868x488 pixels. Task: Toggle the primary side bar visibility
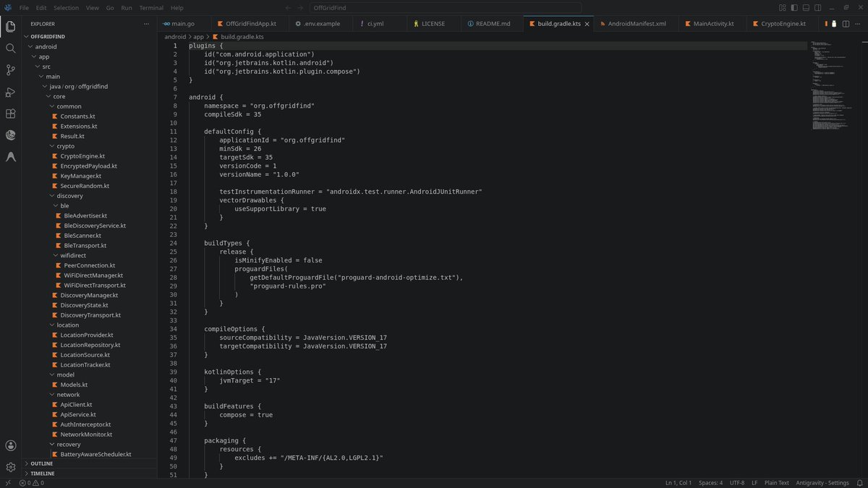pyautogui.click(x=795, y=7)
